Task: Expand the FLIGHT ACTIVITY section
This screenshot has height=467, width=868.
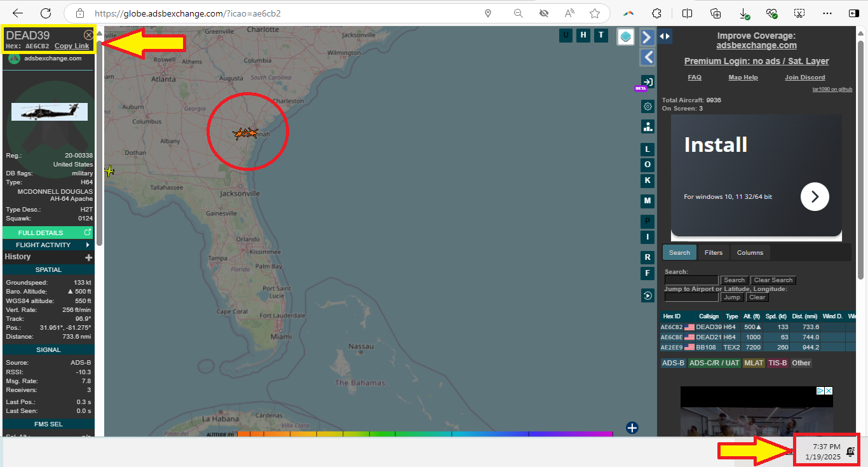Action: 48,245
